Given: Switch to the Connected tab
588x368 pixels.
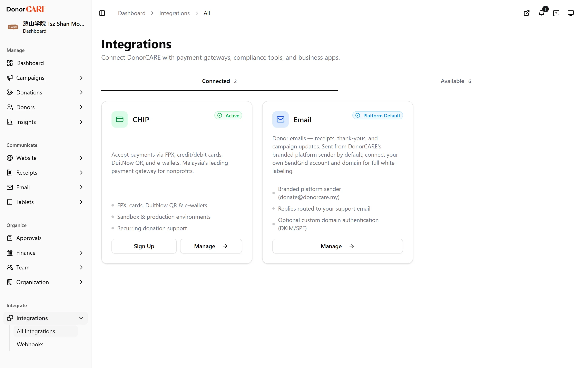Looking at the screenshot, I should (219, 81).
